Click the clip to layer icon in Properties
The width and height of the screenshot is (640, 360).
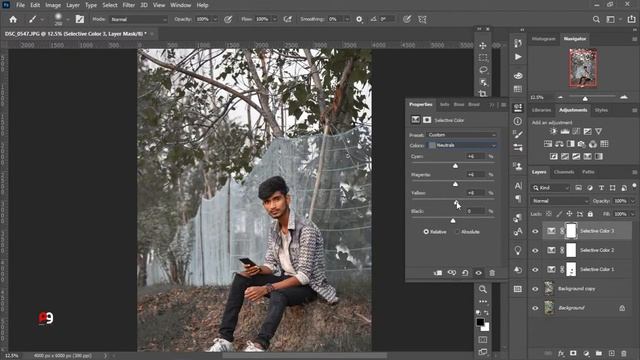(438, 273)
